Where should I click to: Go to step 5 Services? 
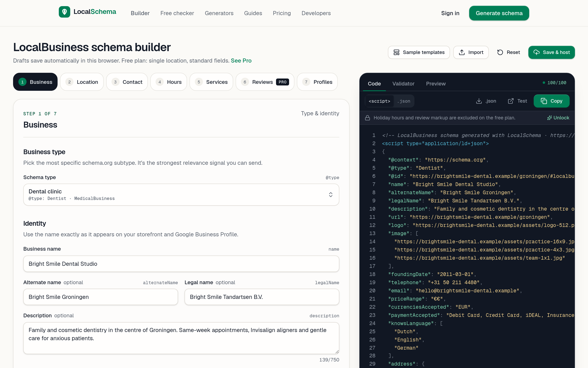click(x=211, y=82)
